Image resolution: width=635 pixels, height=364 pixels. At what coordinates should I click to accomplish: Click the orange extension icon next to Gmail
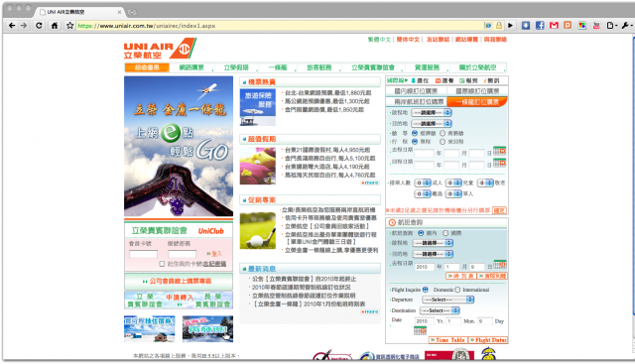(x=568, y=25)
